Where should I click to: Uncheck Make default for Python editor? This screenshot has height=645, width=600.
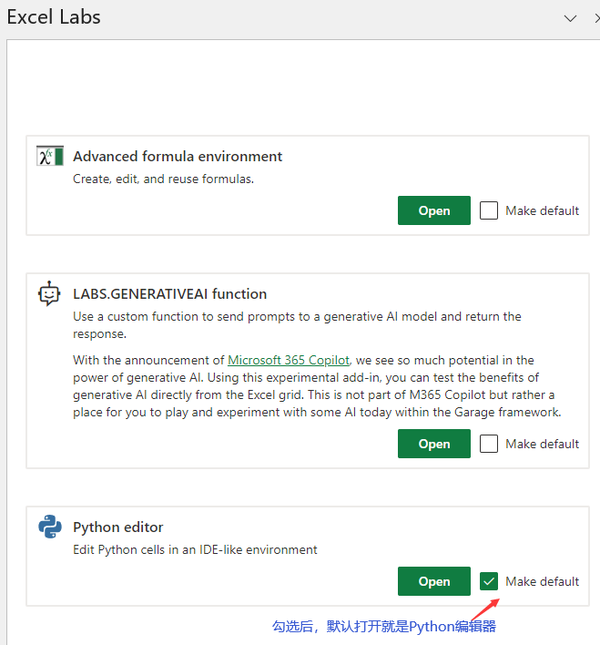(x=489, y=581)
